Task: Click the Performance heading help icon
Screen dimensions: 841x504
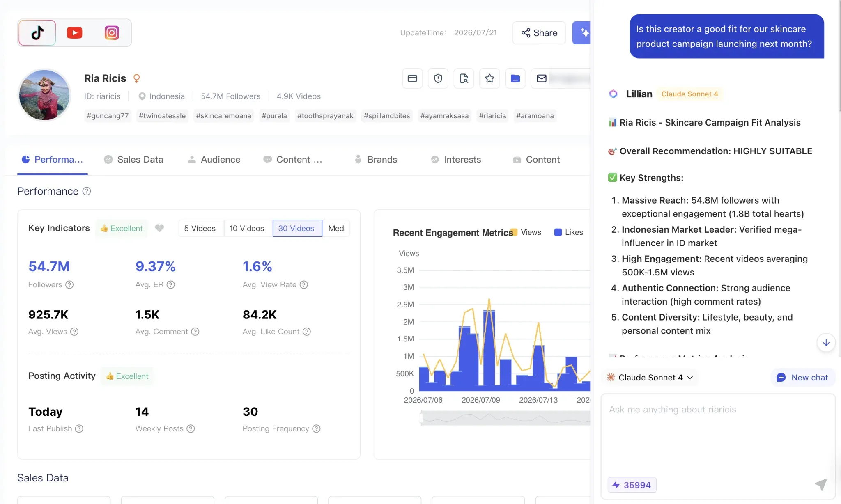Action: click(87, 191)
